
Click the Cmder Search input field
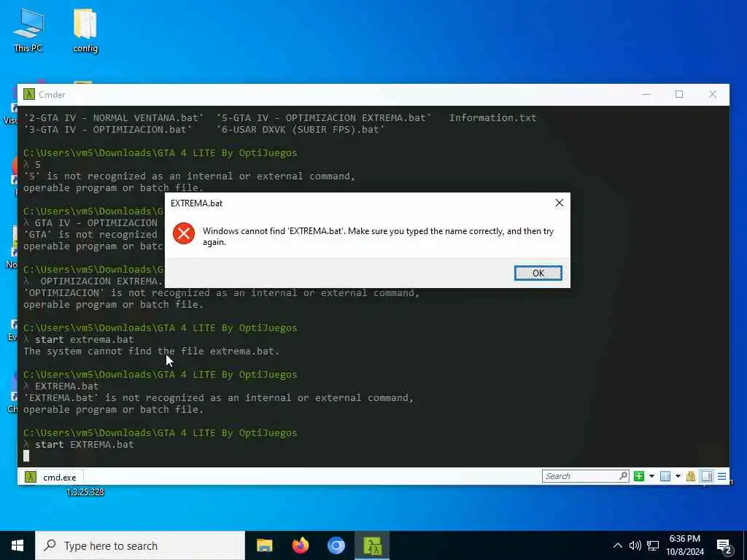[580, 476]
